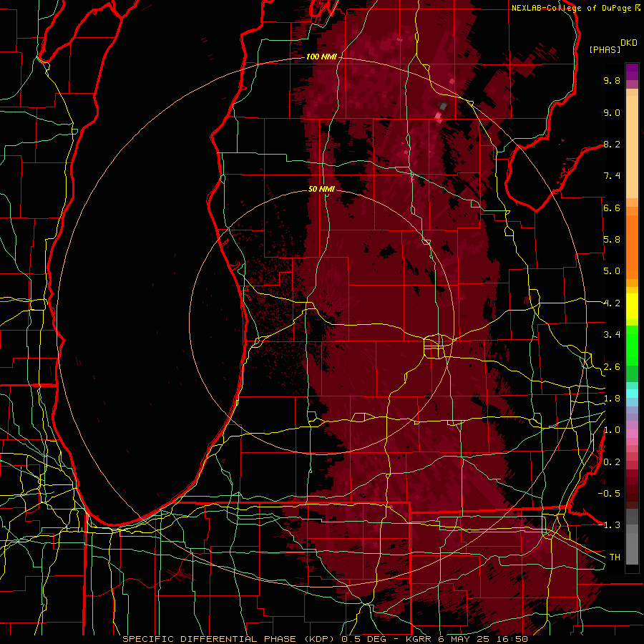
Task: Click the TH threshold legend label
Action: pos(615,557)
